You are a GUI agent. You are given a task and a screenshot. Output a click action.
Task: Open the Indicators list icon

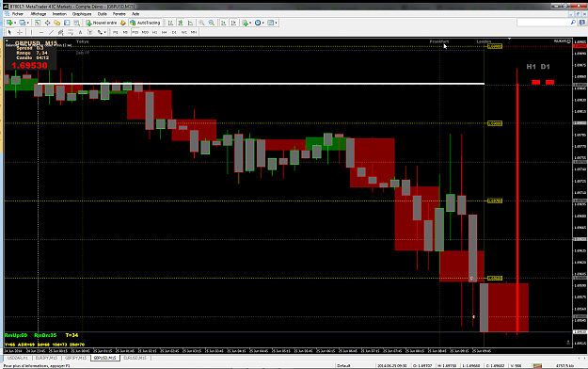click(x=245, y=23)
